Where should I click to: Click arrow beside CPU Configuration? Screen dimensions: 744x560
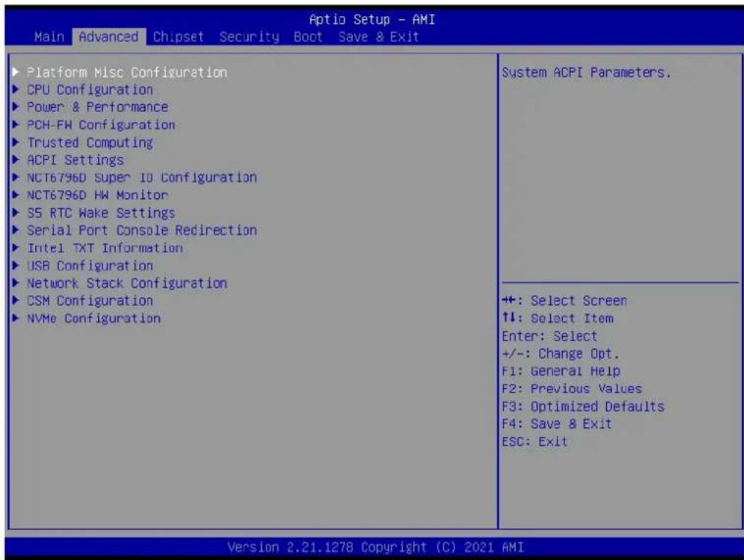[15, 89]
